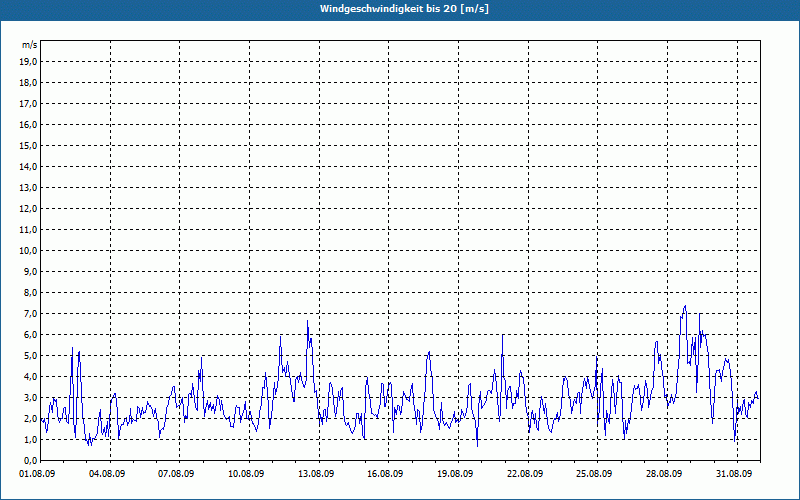800x500 pixels.
Task: Click the y-axis label 3,0
Action: 31,397
